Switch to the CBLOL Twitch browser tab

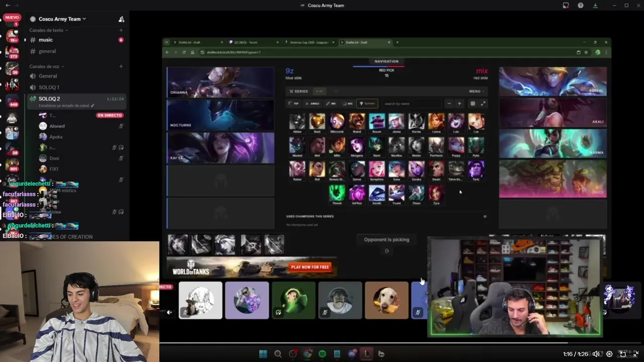point(253,42)
